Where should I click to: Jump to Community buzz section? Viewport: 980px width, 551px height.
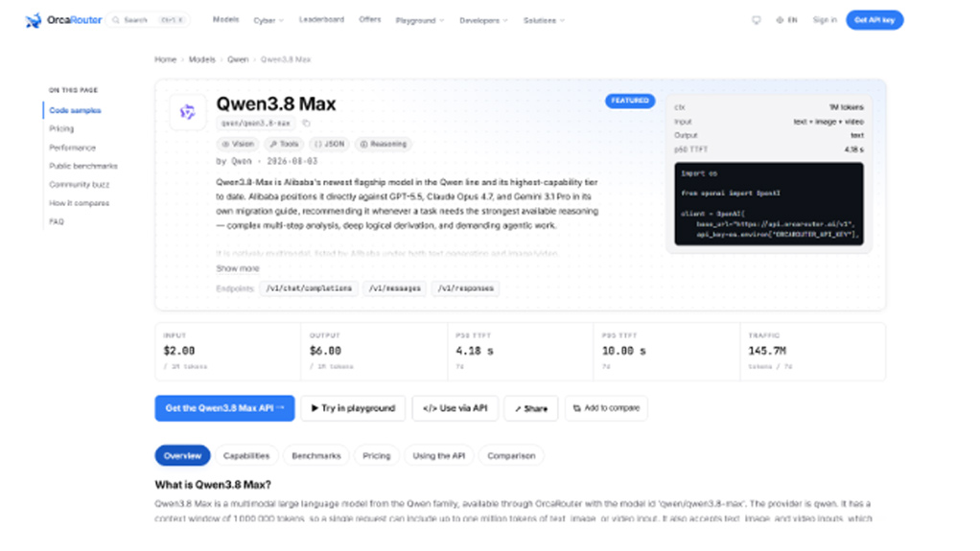point(80,184)
